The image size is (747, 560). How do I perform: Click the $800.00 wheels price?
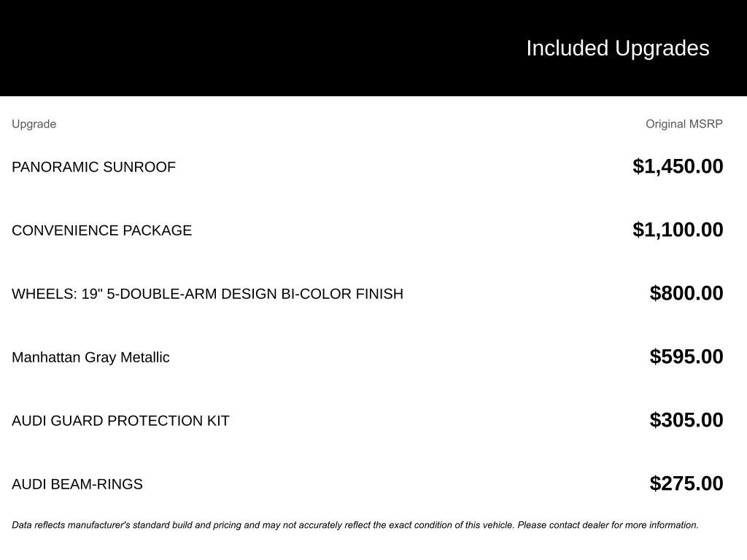(686, 293)
